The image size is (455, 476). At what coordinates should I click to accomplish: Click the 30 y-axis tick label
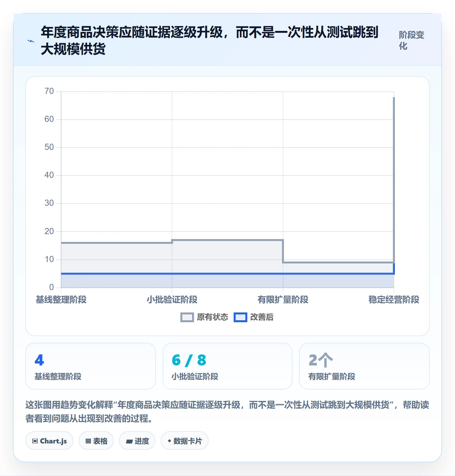[x=49, y=203]
